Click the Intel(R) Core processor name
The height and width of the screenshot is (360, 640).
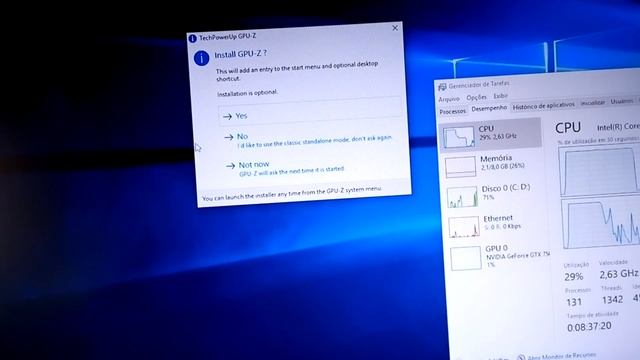(618, 127)
